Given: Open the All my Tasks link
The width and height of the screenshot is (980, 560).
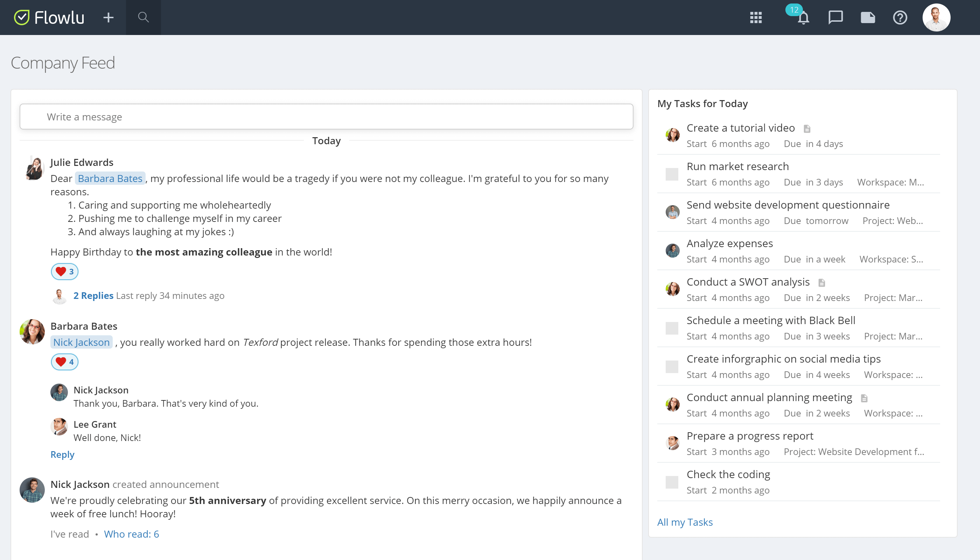Looking at the screenshot, I should [x=685, y=522].
